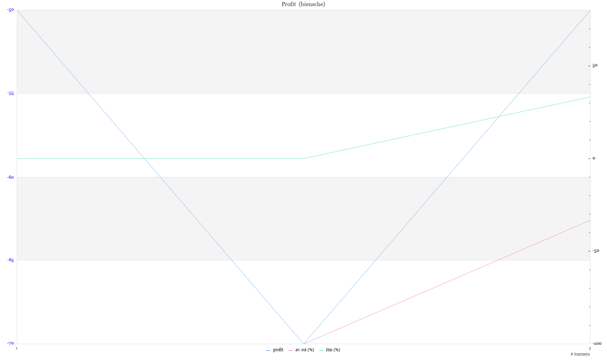Click the pink av. roi legend marker
This screenshot has height=364, width=607.
[290, 351]
